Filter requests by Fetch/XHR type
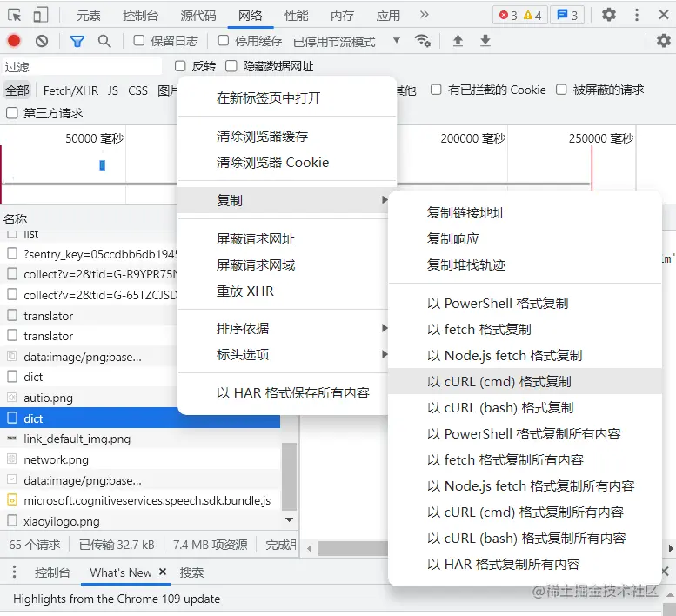The height and width of the screenshot is (616, 676). click(x=70, y=90)
